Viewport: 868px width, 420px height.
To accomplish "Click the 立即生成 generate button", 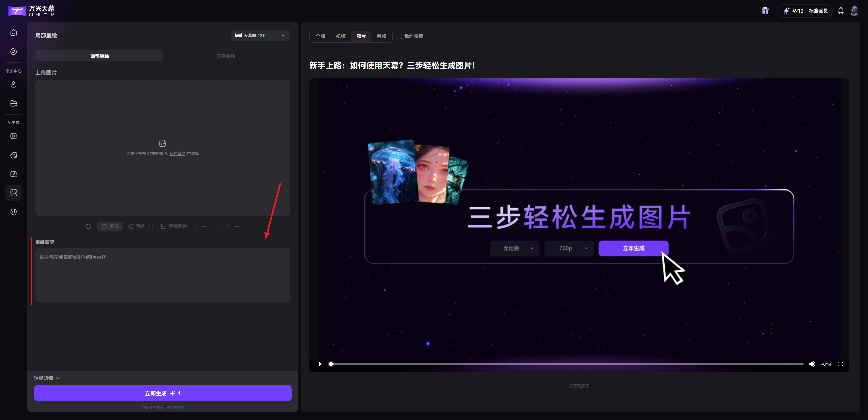I will 162,393.
